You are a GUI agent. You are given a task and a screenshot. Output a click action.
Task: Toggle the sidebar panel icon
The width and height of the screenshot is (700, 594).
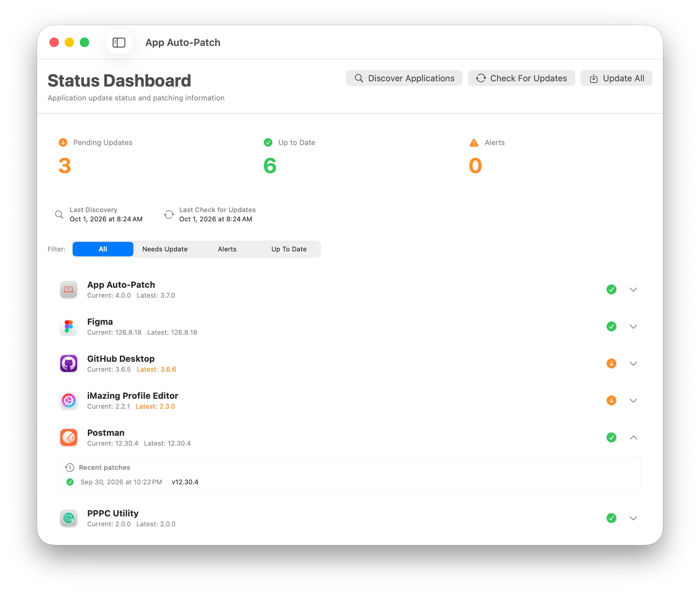(x=119, y=42)
